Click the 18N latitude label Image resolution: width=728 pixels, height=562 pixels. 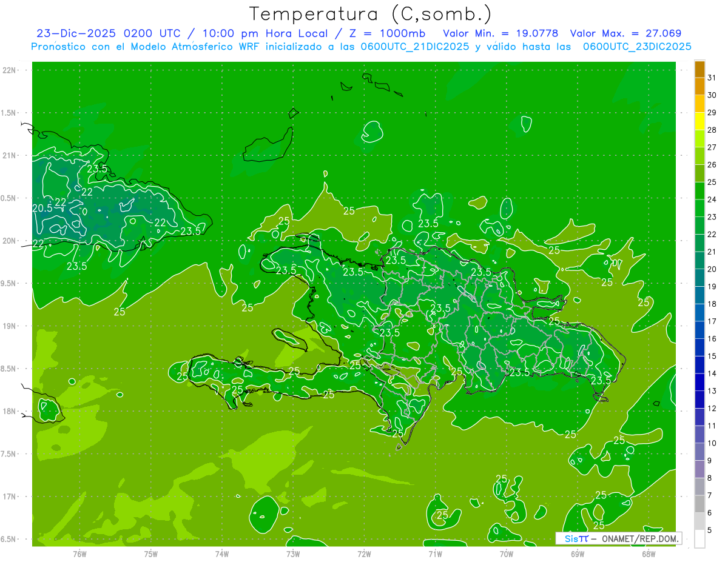tap(9, 411)
